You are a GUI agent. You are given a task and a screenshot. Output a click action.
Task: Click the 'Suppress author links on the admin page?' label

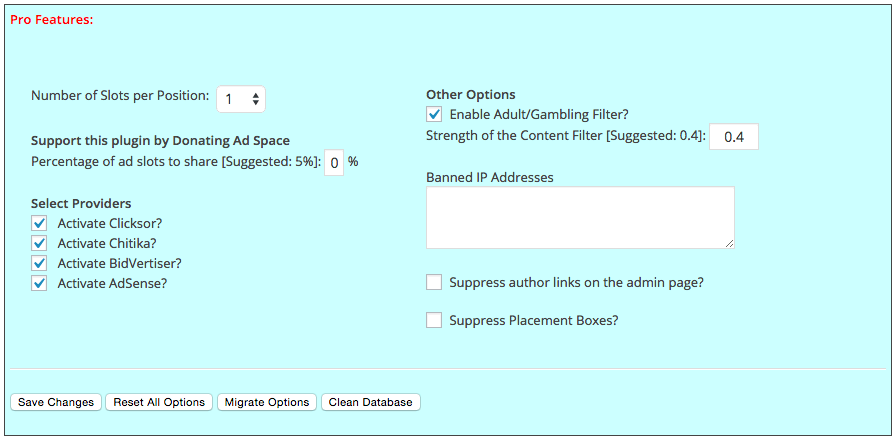[576, 283]
